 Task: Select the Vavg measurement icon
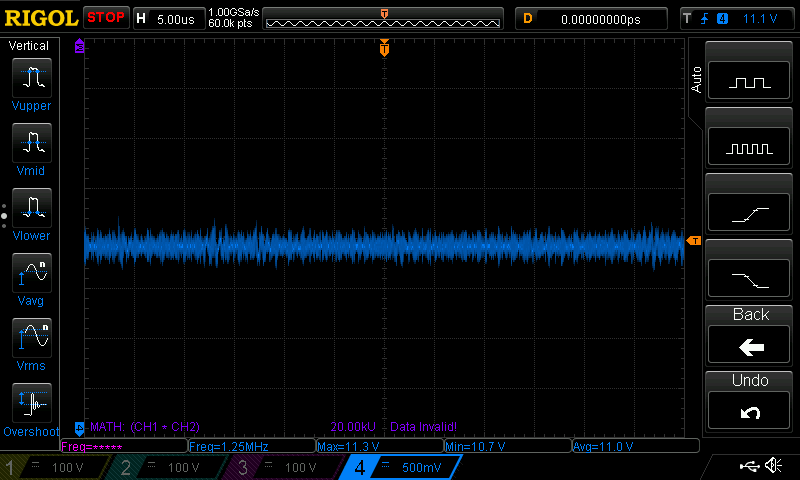pyautogui.click(x=32, y=273)
